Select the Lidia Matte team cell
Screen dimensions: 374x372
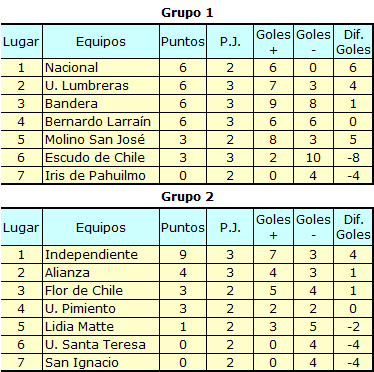101,327
